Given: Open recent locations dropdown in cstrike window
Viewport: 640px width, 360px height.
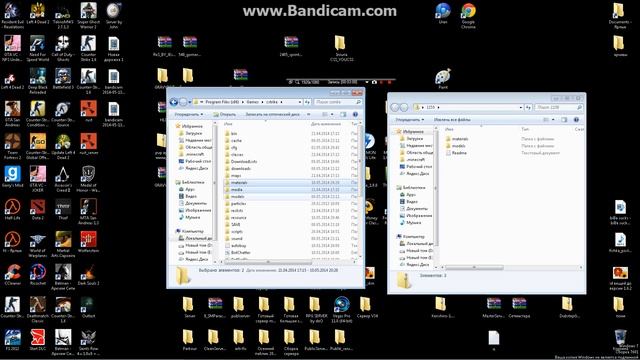Looking at the screenshot, I should coord(190,102).
